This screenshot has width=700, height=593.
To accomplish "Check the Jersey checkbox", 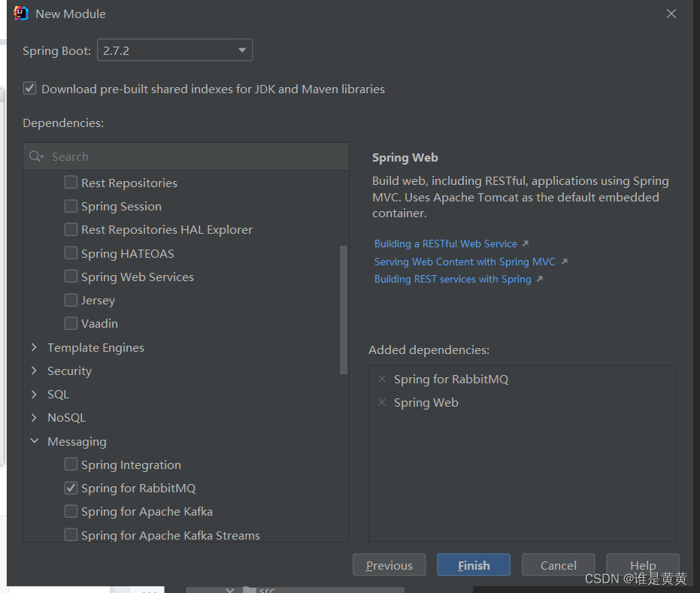I will coord(71,299).
